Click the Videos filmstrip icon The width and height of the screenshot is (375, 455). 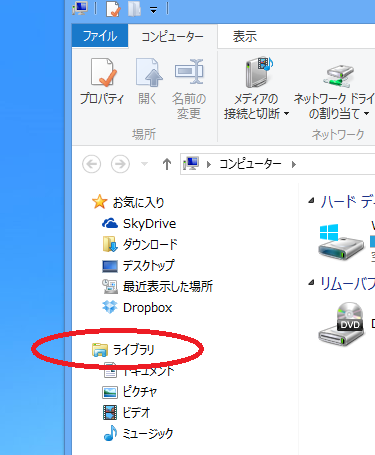click(x=110, y=413)
